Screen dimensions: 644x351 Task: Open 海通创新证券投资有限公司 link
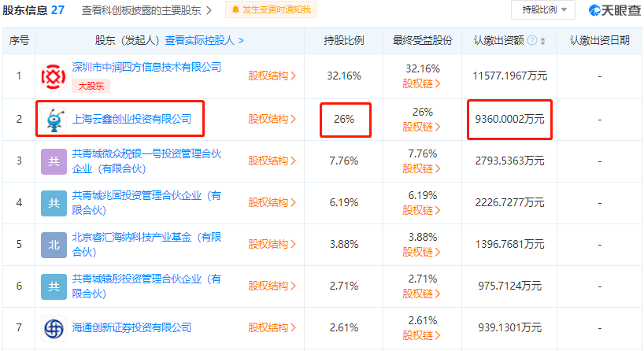click(x=131, y=327)
